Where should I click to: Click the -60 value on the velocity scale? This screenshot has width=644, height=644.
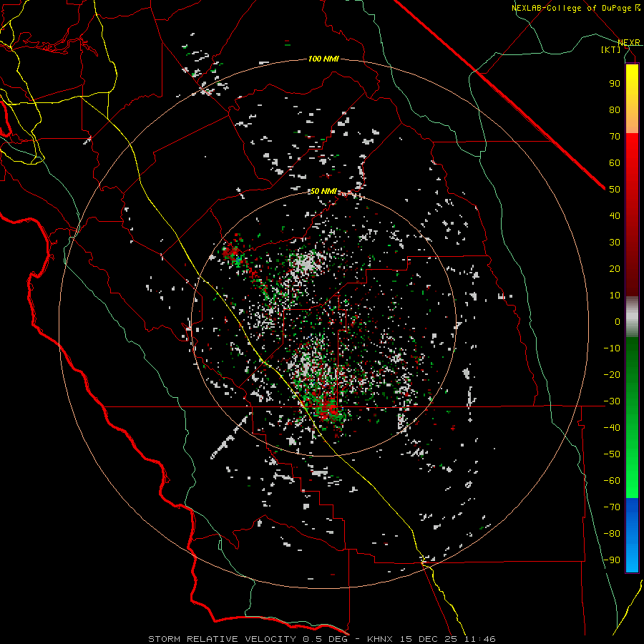point(612,481)
